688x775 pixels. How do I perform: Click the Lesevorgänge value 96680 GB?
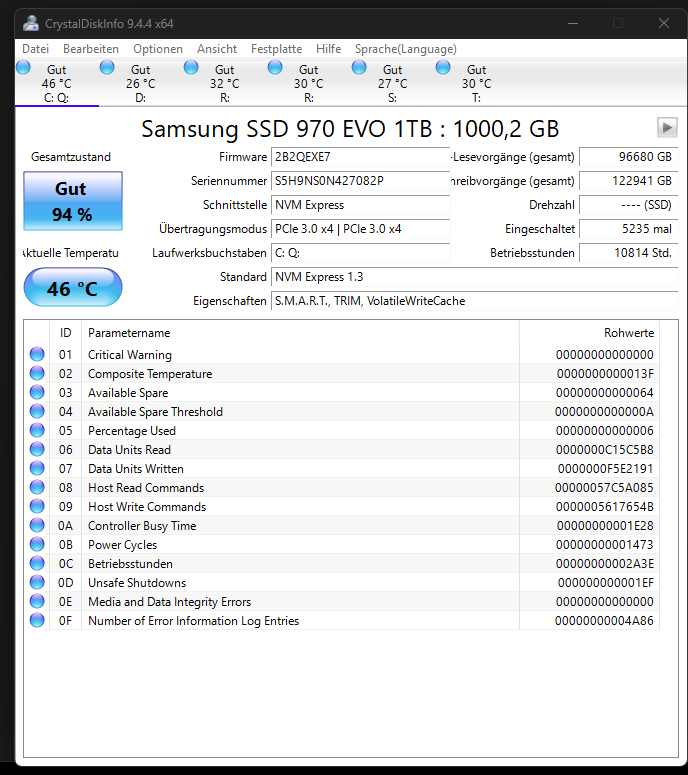pyautogui.click(x=628, y=157)
